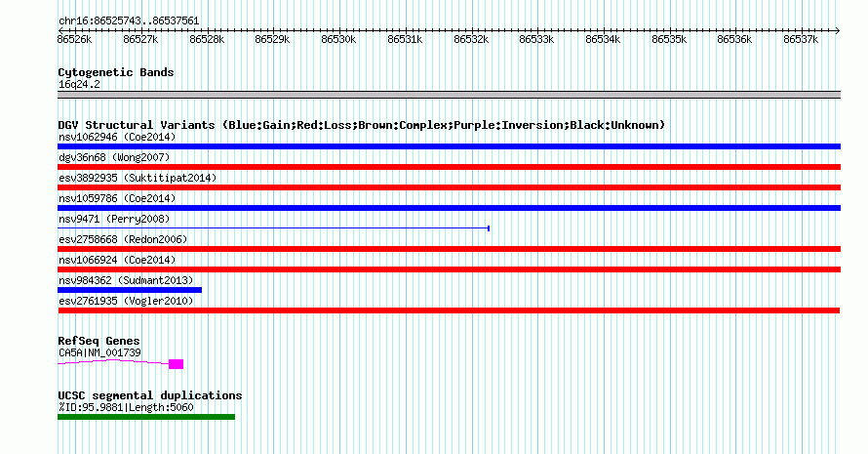Select the nsv984362 (Sudmant2013) variant label
The width and height of the screenshot is (868, 454).
[x=126, y=280]
